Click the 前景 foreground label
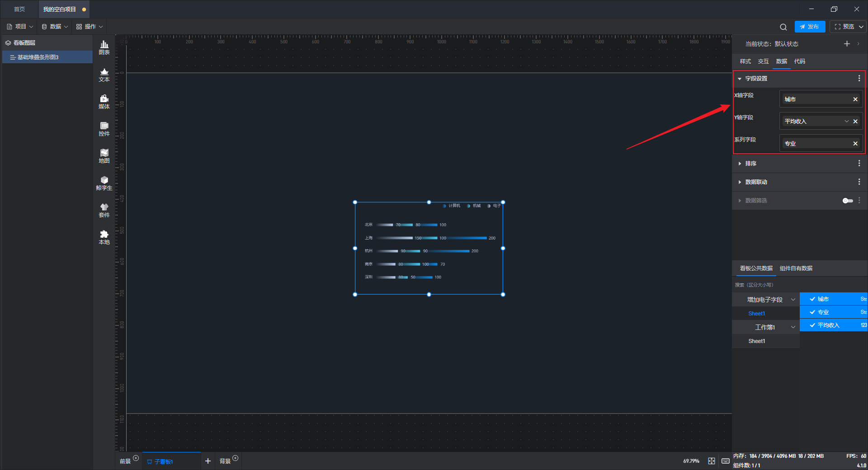 click(125, 461)
